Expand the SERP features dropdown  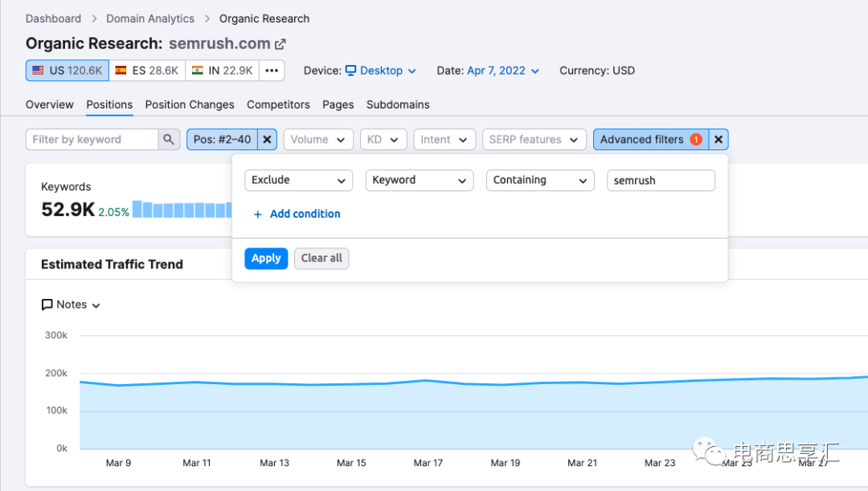pos(534,140)
